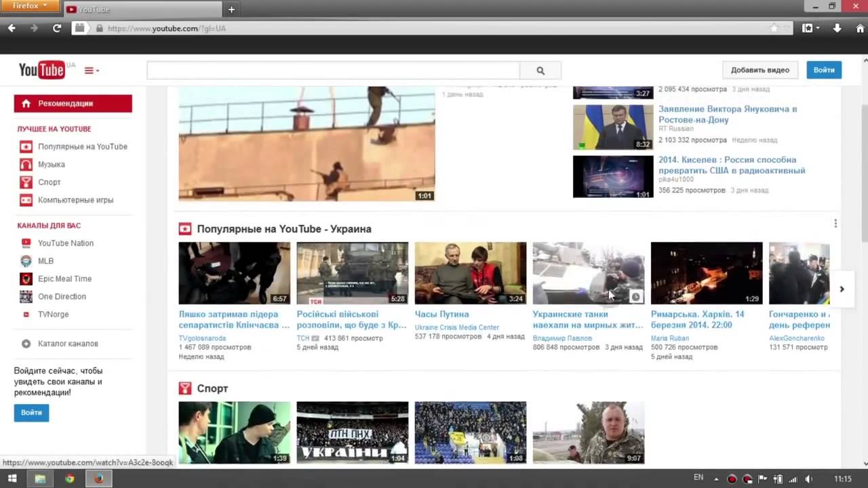Open the YouTube Nation channel

66,243
